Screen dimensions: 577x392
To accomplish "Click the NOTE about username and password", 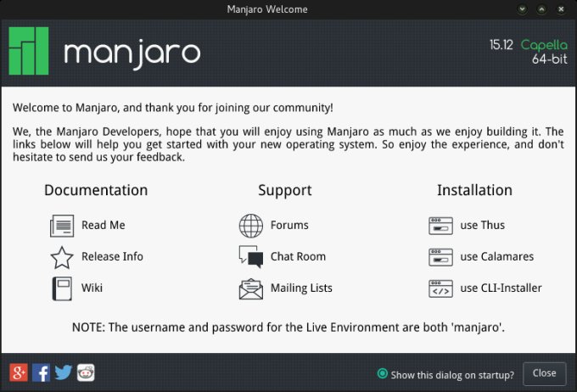I will tap(288, 328).
